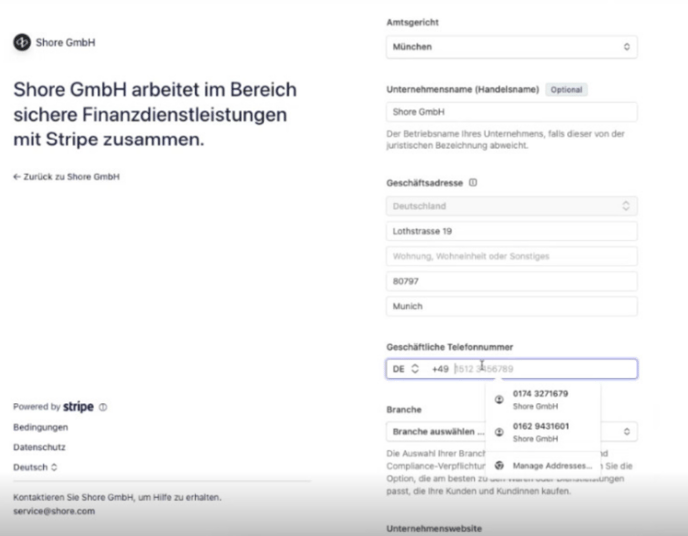Click the Shore GmbH logo icon
688x536 pixels.
point(19,42)
